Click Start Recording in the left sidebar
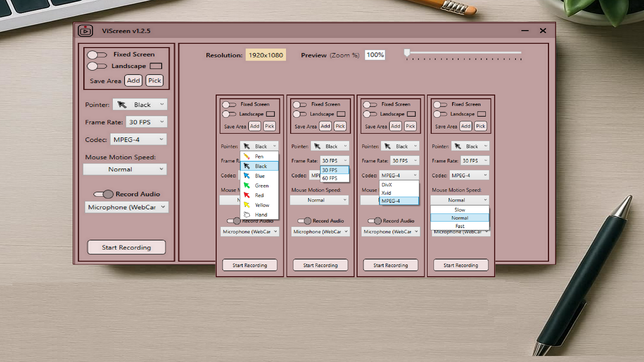The width and height of the screenshot is (644, 362). pyautogui.click(x=126, y=247)
